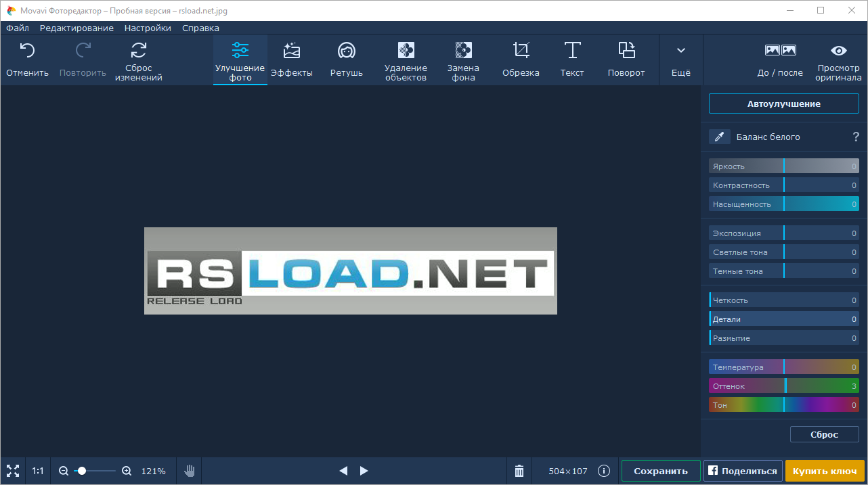Click the Сохранить button

661,471
